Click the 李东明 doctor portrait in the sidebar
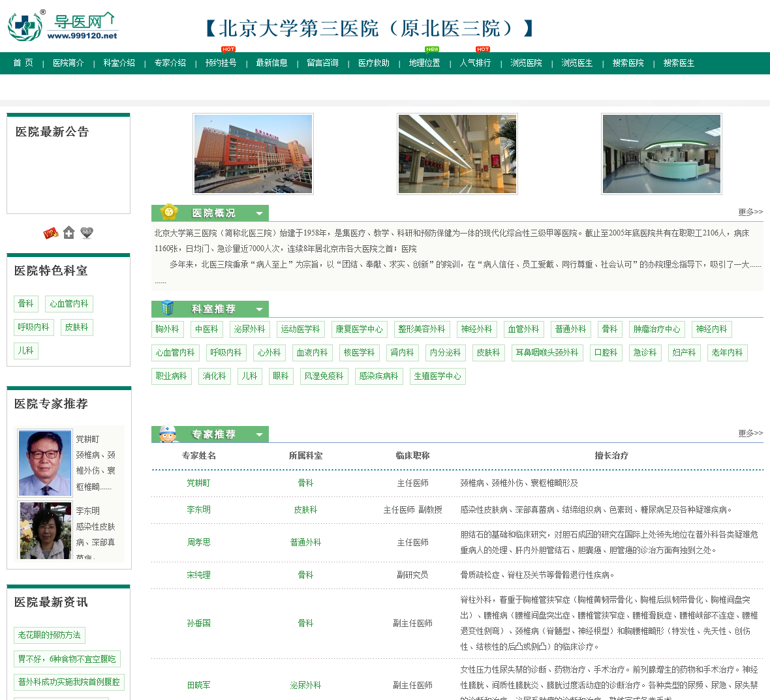This screenshot has width=770, height=700. click(44, 530)
